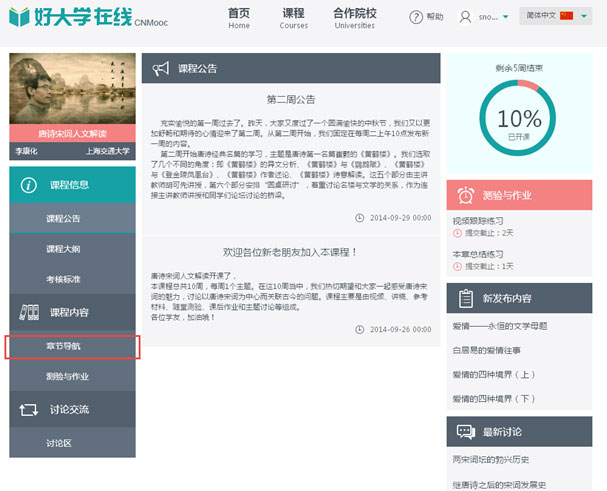Viewport: 607px width, 491px height.
Task: Click the books icon beside 课程内容
Action: 28,313
